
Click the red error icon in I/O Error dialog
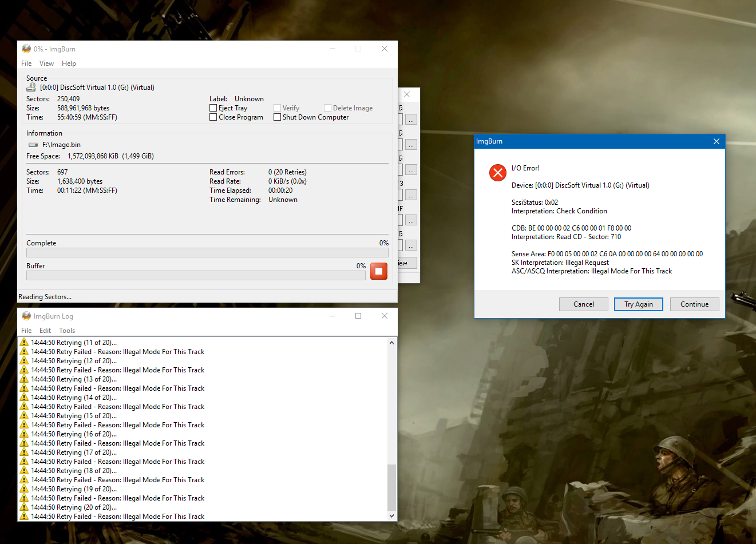pos(498,172)
